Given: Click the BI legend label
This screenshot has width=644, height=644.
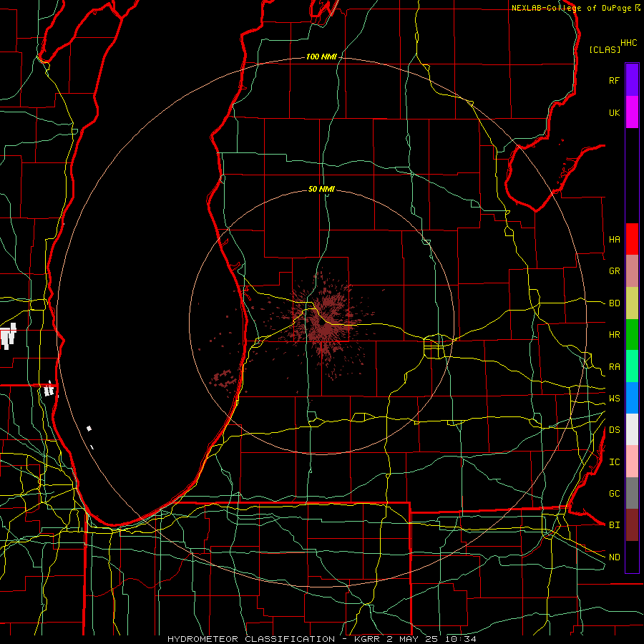Looking at the screenshot, I should [614, 525].
